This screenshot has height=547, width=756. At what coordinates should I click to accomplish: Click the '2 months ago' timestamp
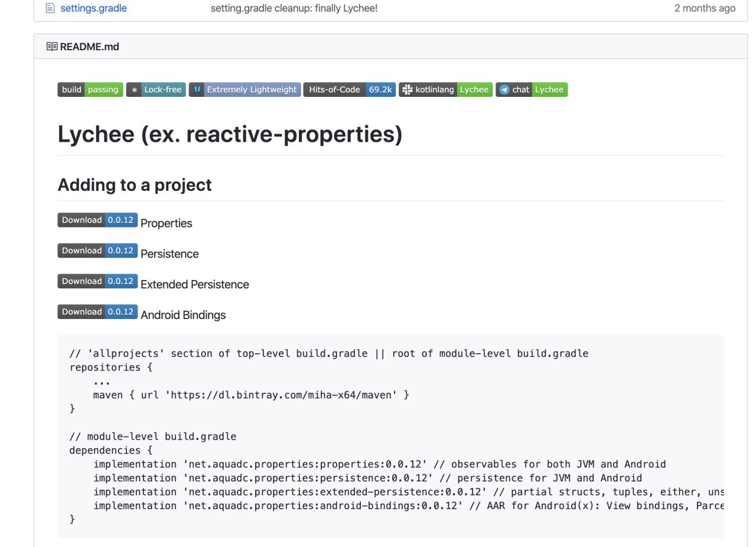[705, 8]
